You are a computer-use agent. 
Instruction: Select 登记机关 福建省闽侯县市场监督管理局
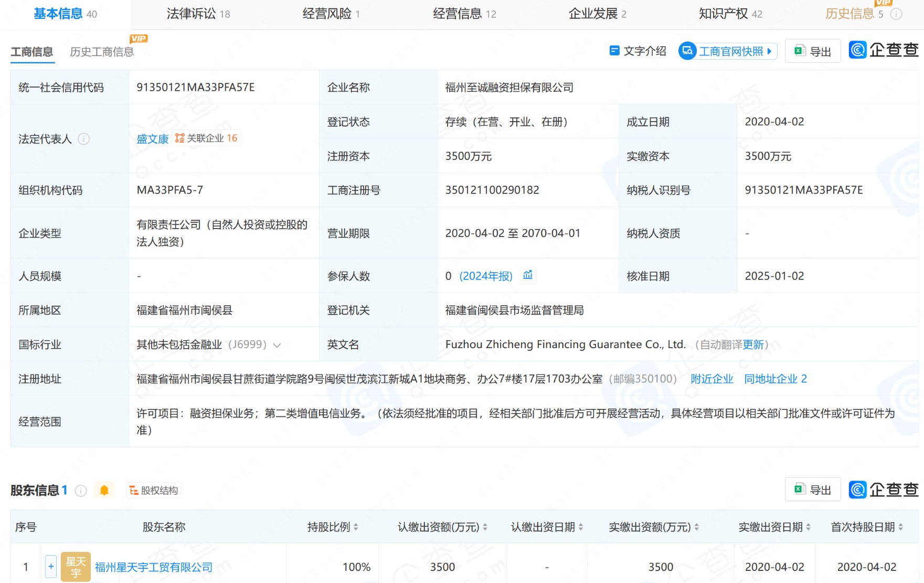point(514,310)
